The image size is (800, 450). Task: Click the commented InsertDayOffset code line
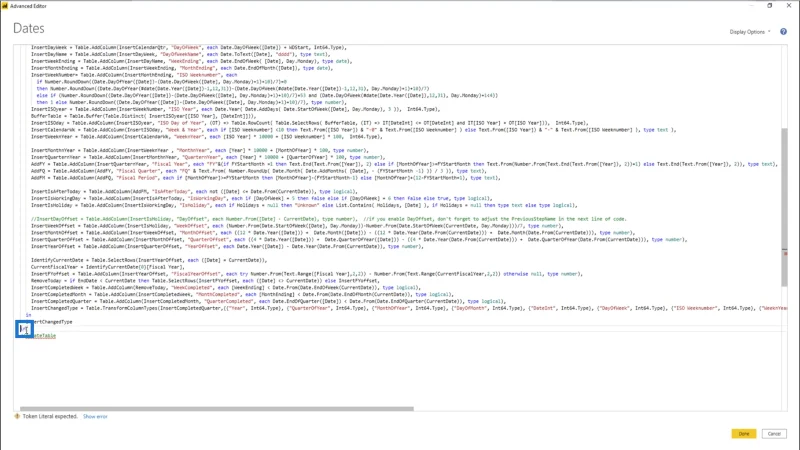329,219
